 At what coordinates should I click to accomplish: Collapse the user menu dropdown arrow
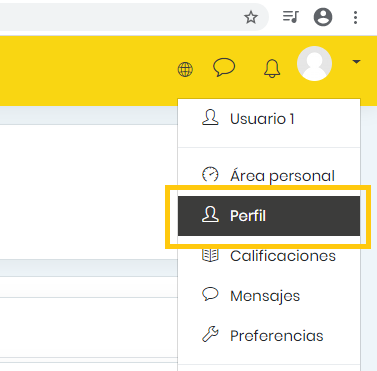point(356,62)
